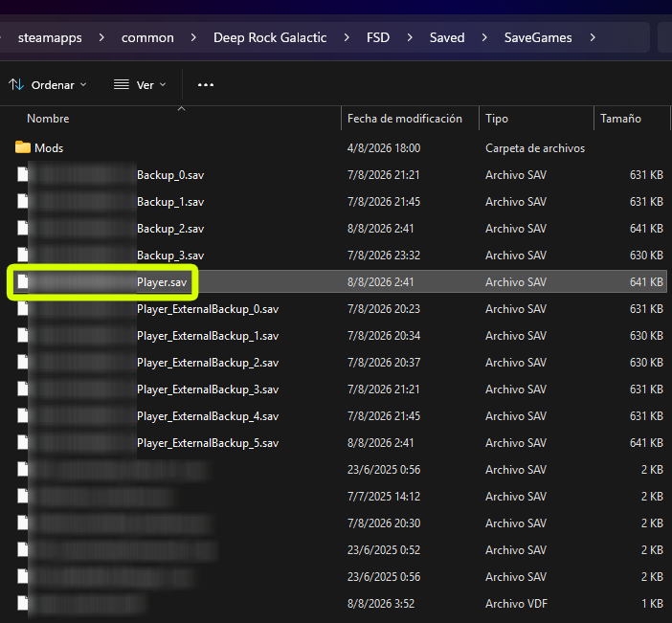672x623 pixels.
Task: Select Player_ExternalBackup_1.sav file icon
Action: (23, 336)
